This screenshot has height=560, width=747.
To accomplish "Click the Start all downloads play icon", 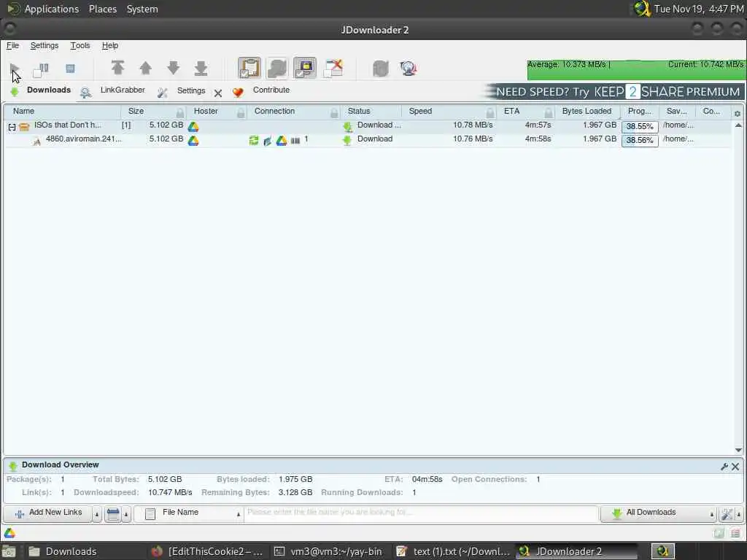I will [15, 69].
